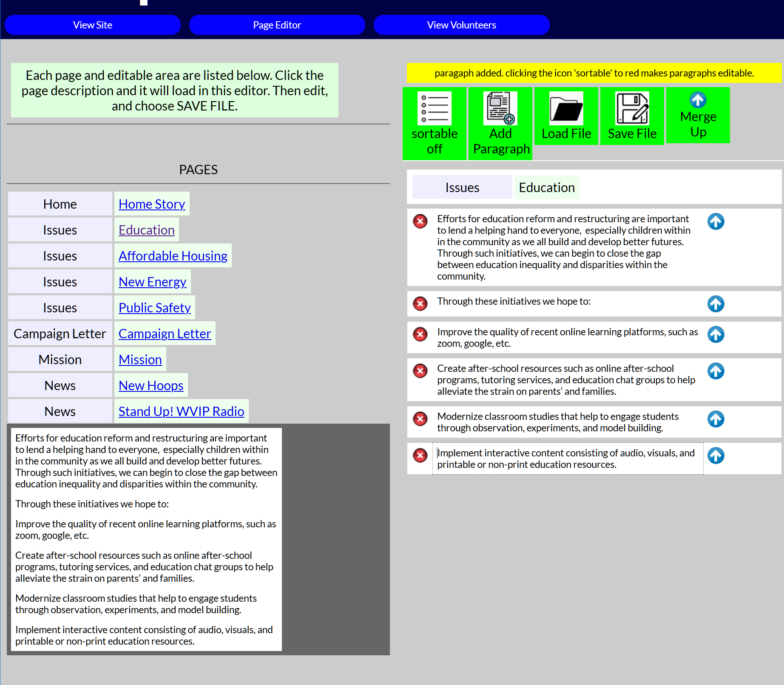This screenshot has height=685, width=784.
Task: Click the Home page name cell
Action: 60,204
